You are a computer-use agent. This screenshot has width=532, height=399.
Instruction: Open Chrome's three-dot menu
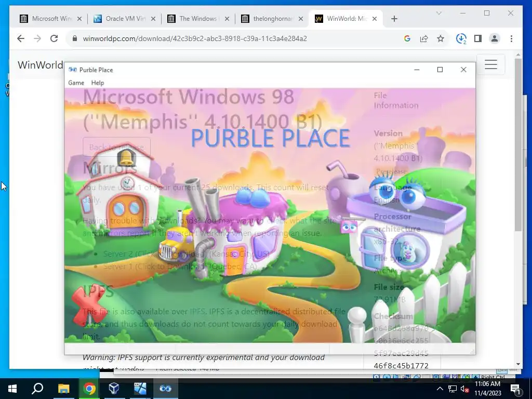click(511, 38)
